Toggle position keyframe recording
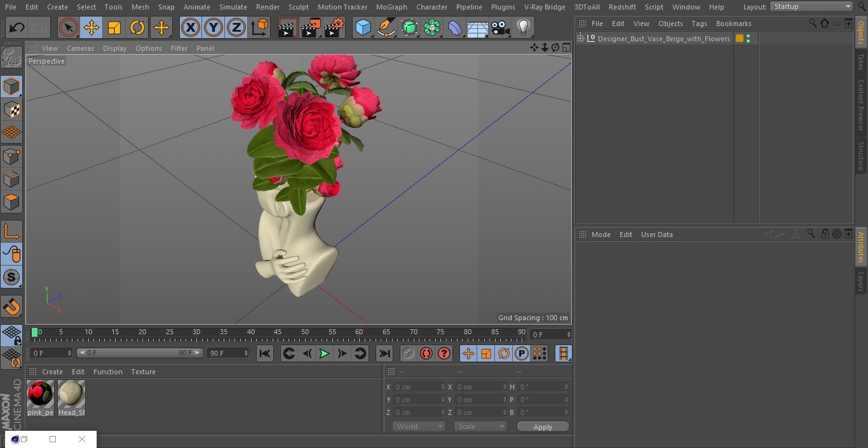Screen dimensions: 868x448 (468, 353)
